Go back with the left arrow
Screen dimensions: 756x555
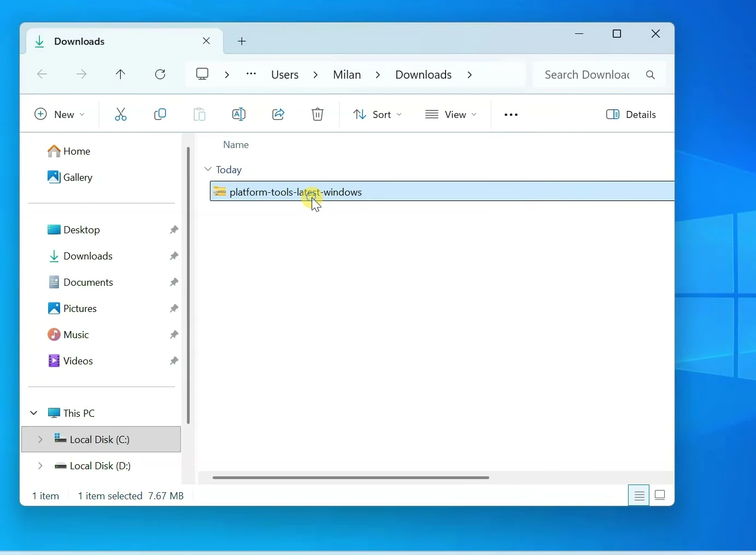[x=42, y=74]
